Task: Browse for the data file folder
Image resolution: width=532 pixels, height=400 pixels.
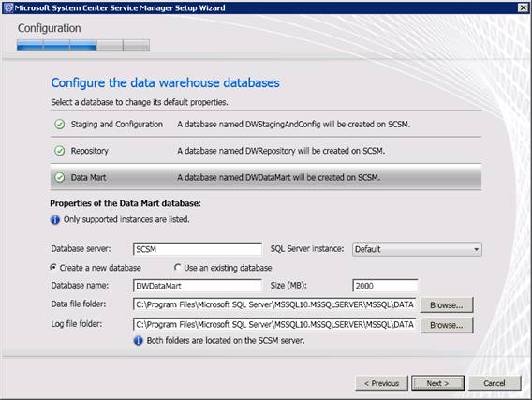Action: pyautogui.click(x=447, y=305)
